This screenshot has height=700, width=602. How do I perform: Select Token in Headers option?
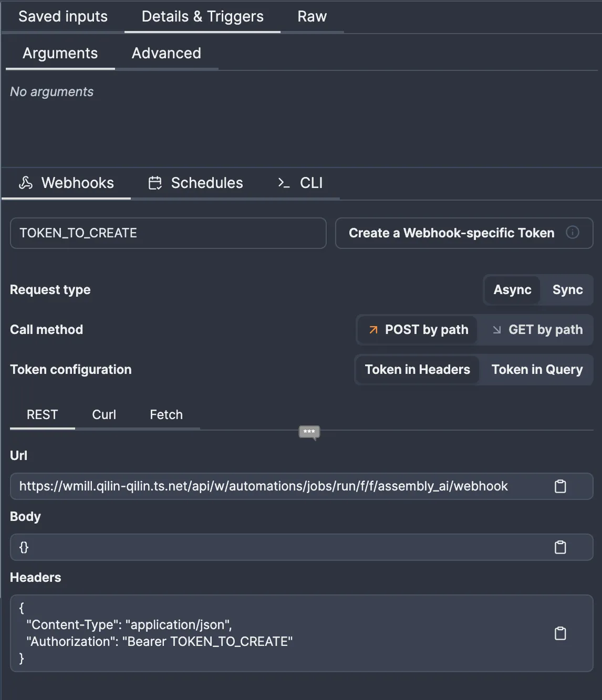tap(417, 370)
